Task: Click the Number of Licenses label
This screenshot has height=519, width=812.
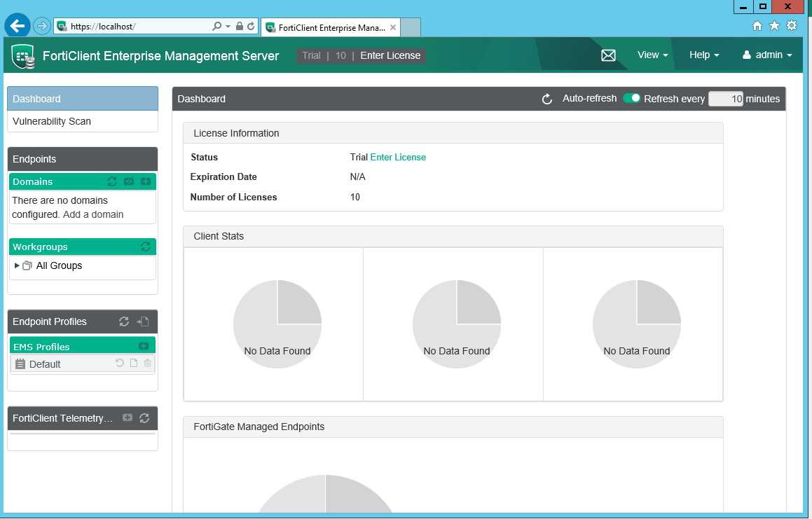Action: point(233,197)
